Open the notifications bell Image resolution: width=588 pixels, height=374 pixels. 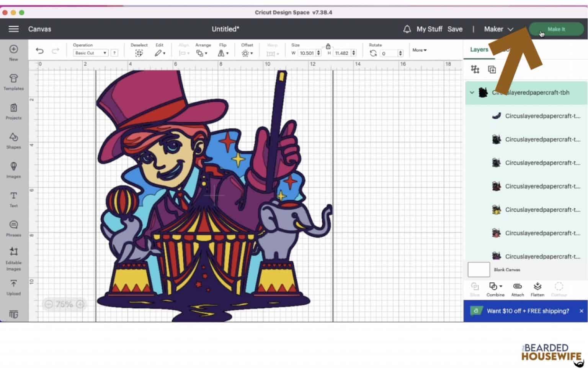tap(407, 29)
